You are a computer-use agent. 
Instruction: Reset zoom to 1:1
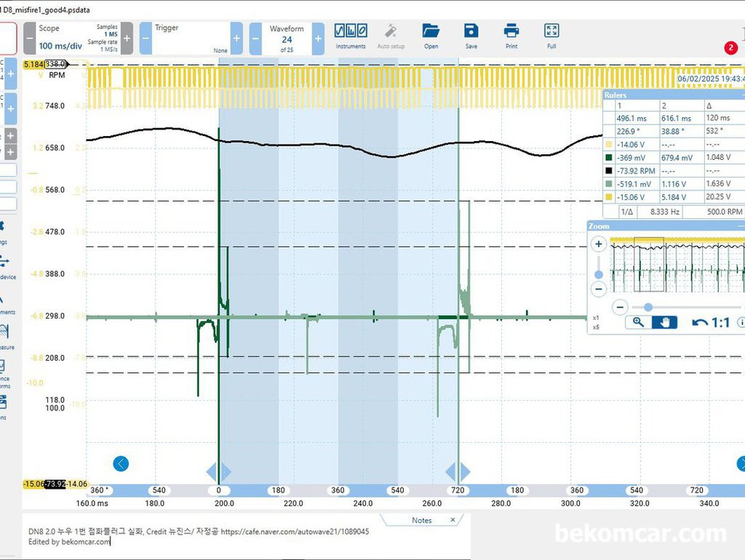720,323
